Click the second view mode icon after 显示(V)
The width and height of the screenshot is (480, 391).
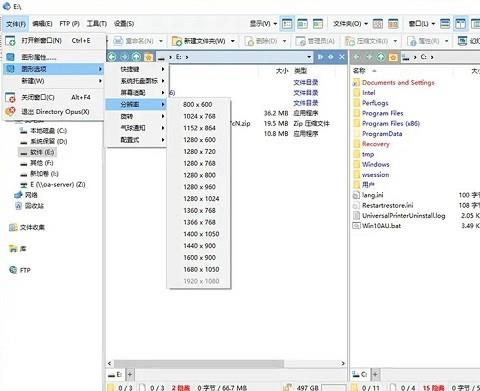coord(302,24)
